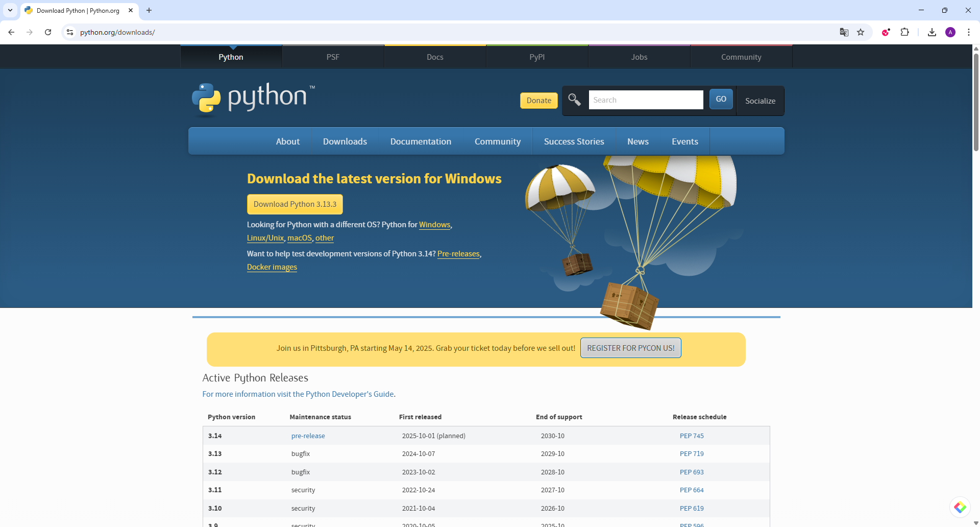Open a new tab with plus icon
This screenshot has height=527, width=980.
tap(149, 10)
